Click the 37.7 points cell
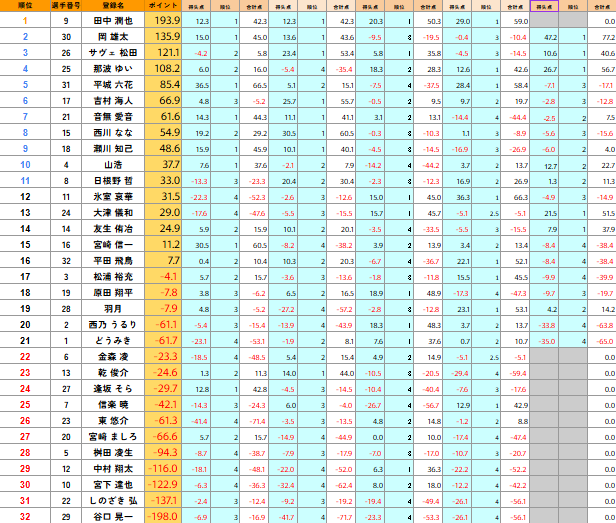The width and height of the screenshot is (616, 523). tap(163, 165)
